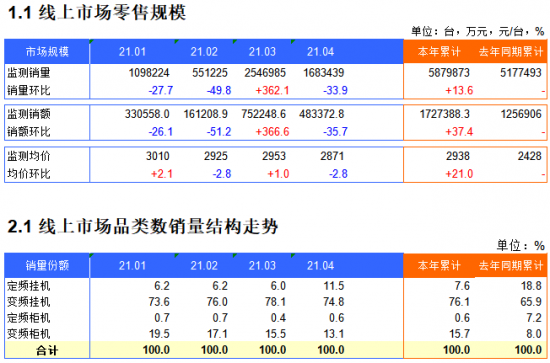Select the cumulative average price 2938

point(458,156)
